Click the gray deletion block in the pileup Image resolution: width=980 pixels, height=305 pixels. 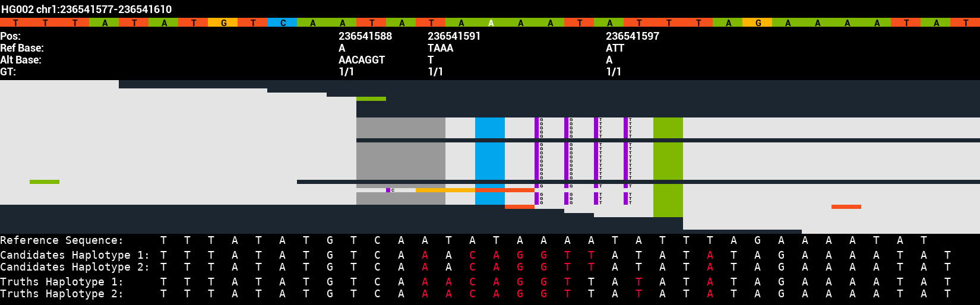pyautogui.click(x=401, y=161)
